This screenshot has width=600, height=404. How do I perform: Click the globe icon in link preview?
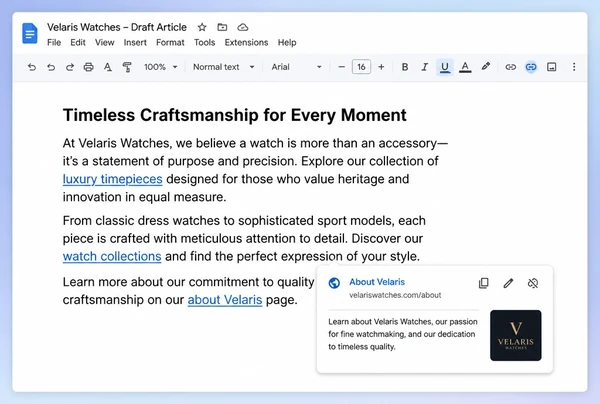pos(334,283)
